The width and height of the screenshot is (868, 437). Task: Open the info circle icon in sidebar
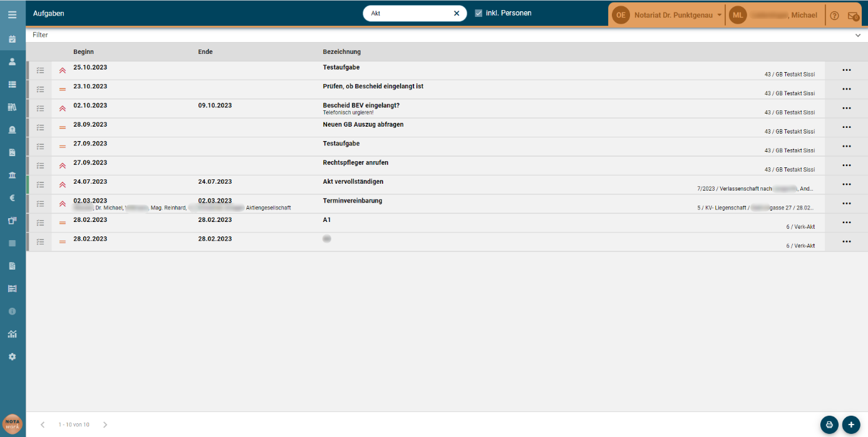tap(12, 311)
